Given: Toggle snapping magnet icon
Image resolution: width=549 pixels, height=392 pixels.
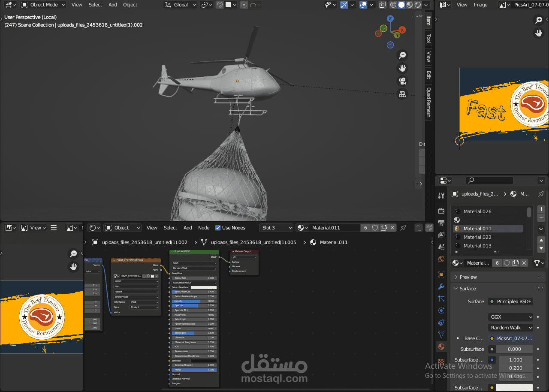Looking at the screenshot, I should (219, 5).
